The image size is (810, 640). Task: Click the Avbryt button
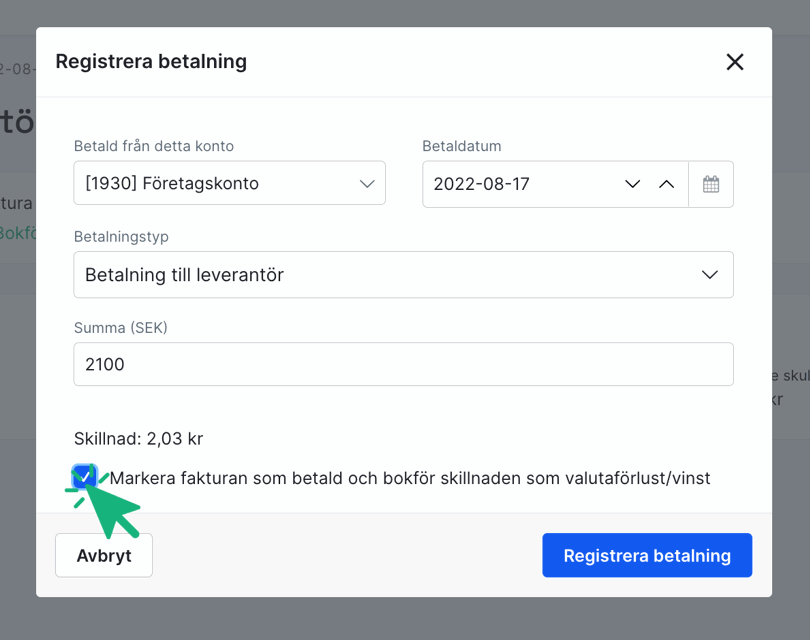pos(103,555)
